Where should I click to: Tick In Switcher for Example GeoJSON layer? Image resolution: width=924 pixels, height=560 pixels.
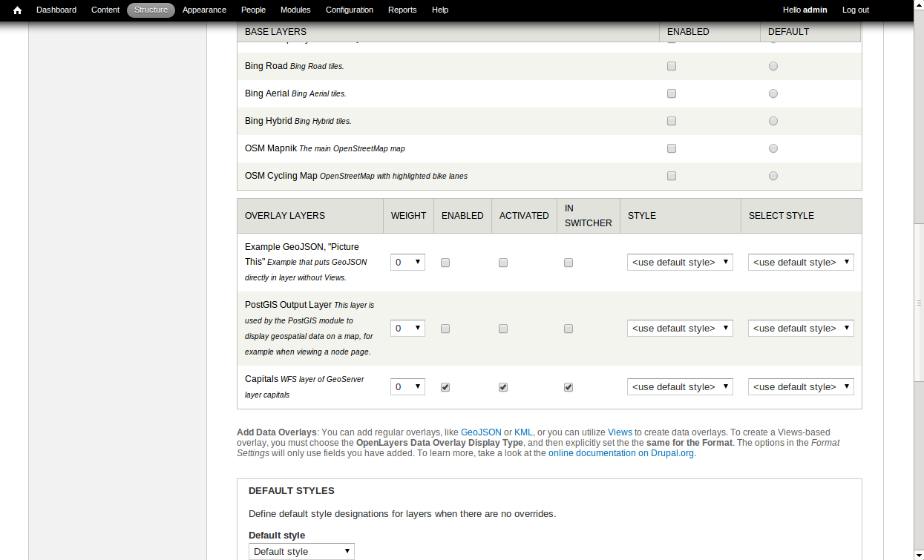(x=569, y=263)
